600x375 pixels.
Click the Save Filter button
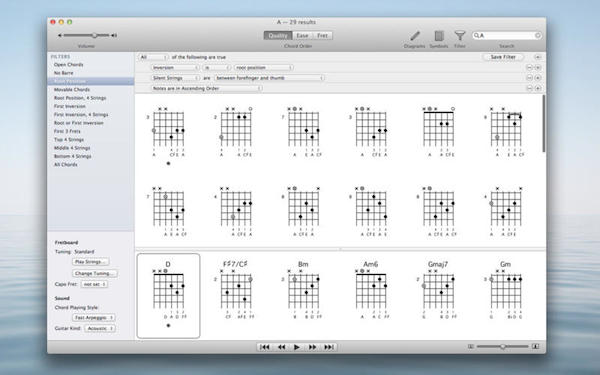click(x=503, y=57)
